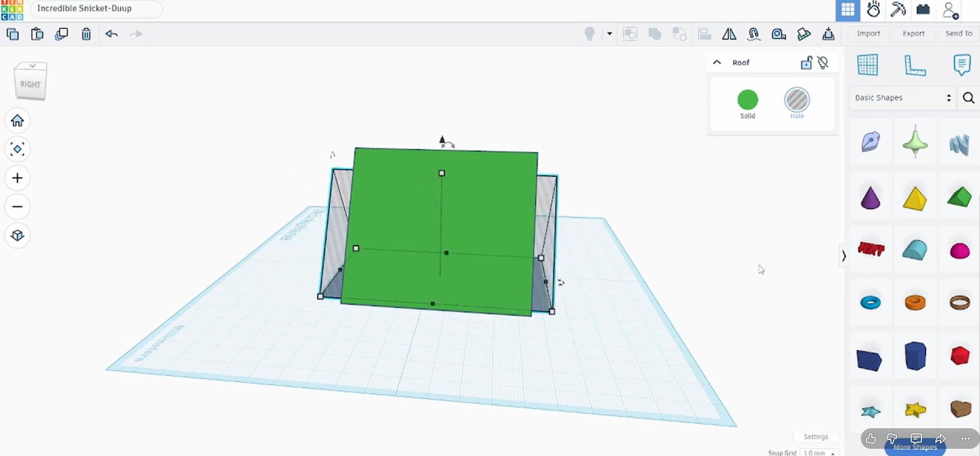Collapse the shapes side panel arrow

(843, 256)
